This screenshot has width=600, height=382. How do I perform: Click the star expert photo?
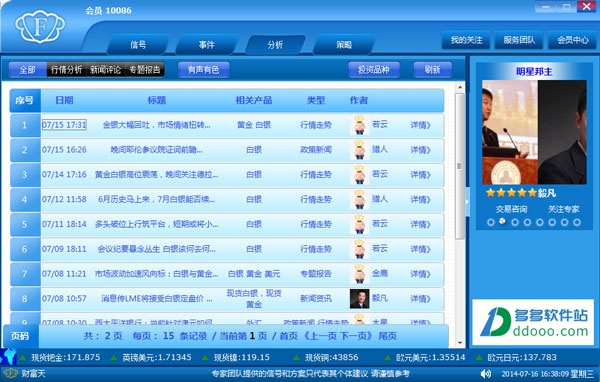pos(534,132)
